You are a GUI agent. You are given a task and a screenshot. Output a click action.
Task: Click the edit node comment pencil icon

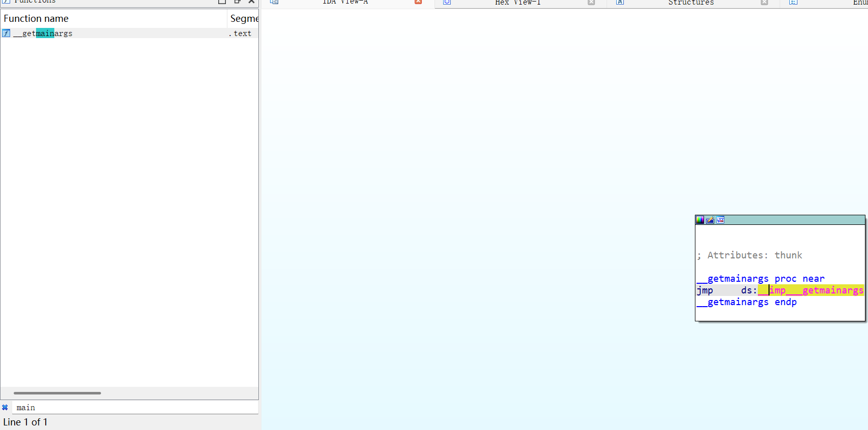[710, 220]
